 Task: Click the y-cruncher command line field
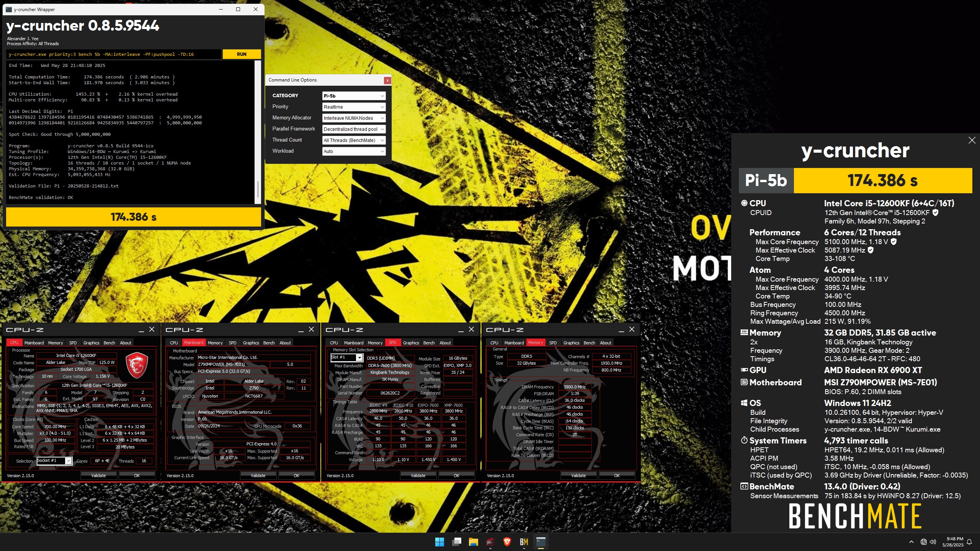click(x=114, y=54)
